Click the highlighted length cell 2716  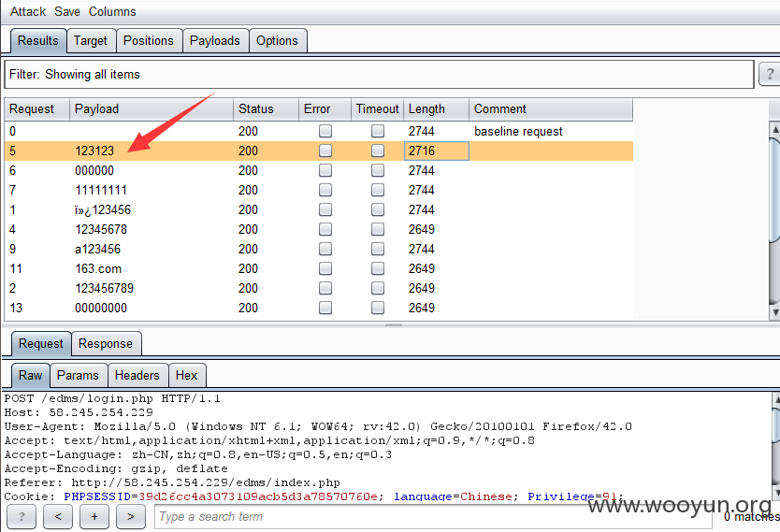click(x=436, y=151)
